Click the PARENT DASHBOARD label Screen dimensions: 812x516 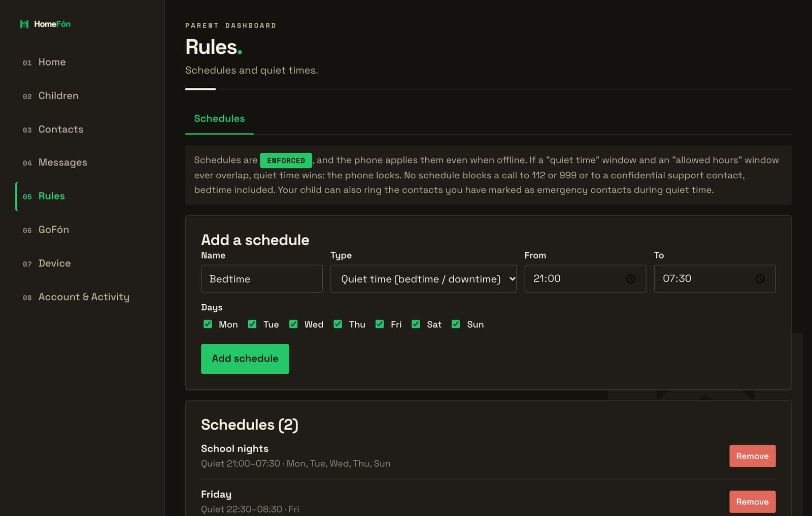(x=231, y=25)
